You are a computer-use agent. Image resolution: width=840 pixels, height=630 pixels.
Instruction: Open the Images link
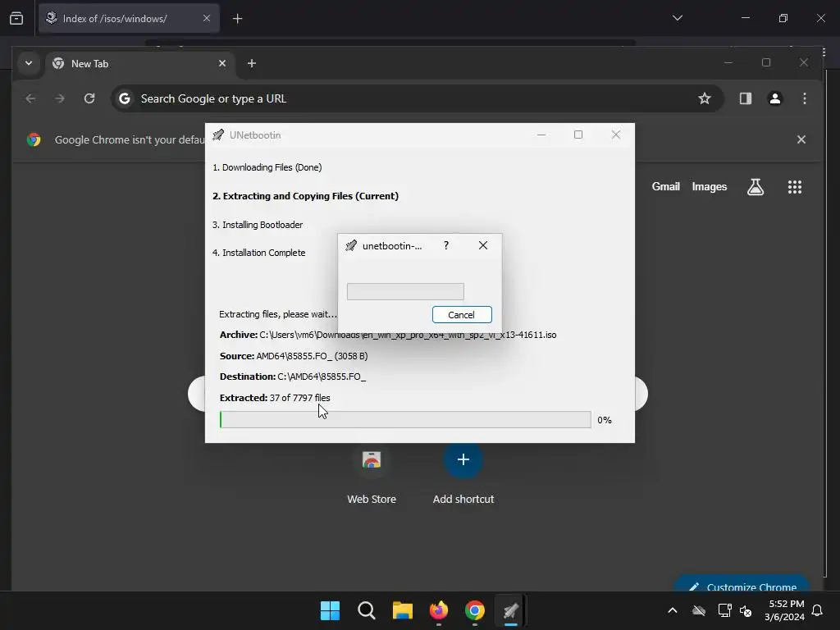pyautogui.click(x=710, y=186)
